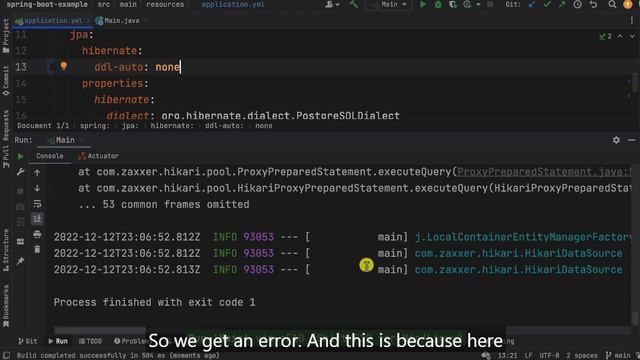The image size is (640, 360).
Task: Select the Actuator tab
Action: 99,156
